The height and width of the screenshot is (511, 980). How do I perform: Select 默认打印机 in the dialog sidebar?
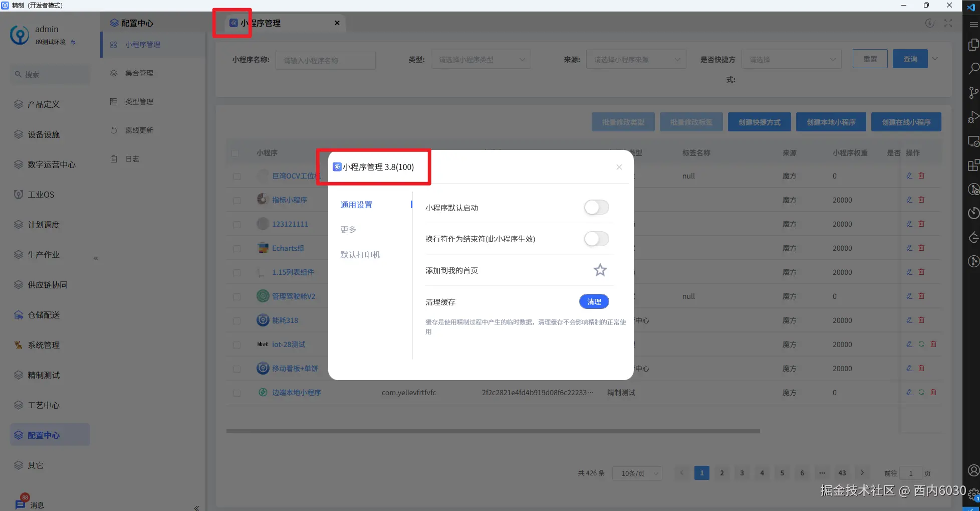click(x=360, y=255)
